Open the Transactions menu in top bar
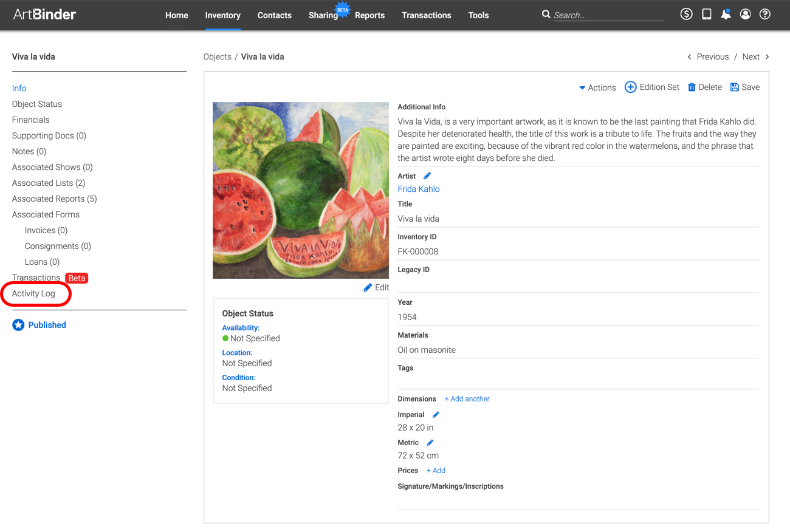Viewport: 790px width, 532px height. pyautogui.click(x=427, y=15)
